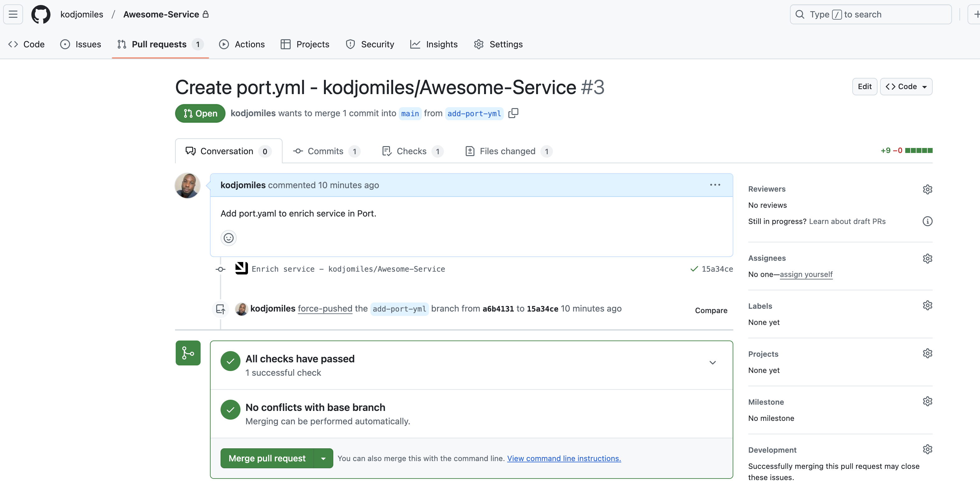Switch to the Commits tab

(326, 151)
